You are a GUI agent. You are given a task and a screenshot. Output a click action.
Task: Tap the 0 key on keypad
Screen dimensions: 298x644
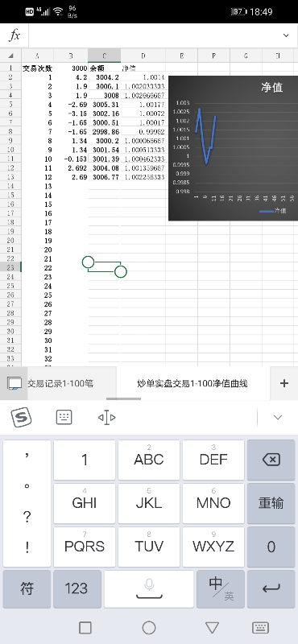tap(271, 547)
